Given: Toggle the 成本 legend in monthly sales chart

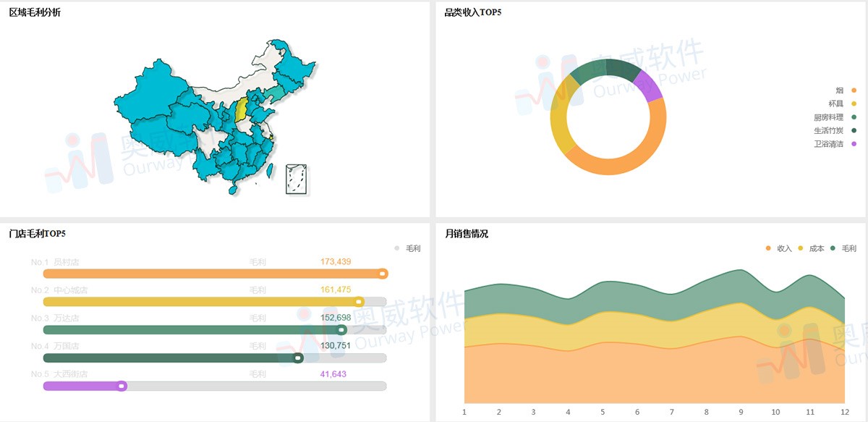Looking at the screenshot, I should tap(811, 248).
